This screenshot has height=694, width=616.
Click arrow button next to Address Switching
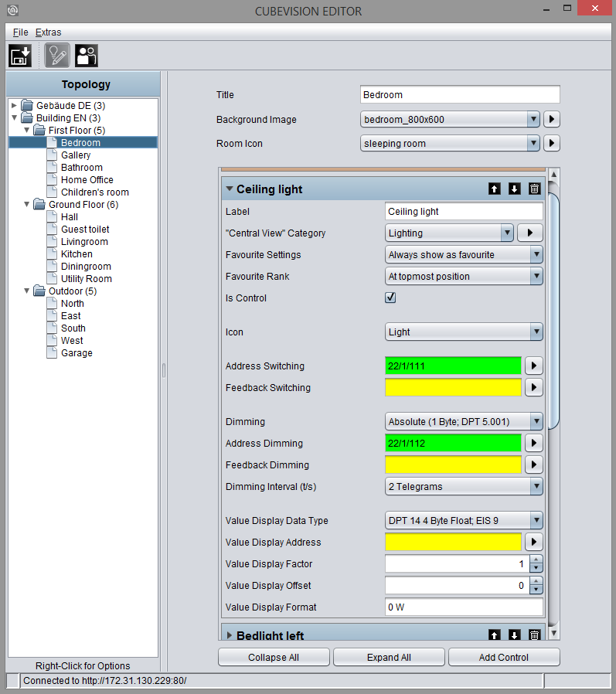click(534, 366)
